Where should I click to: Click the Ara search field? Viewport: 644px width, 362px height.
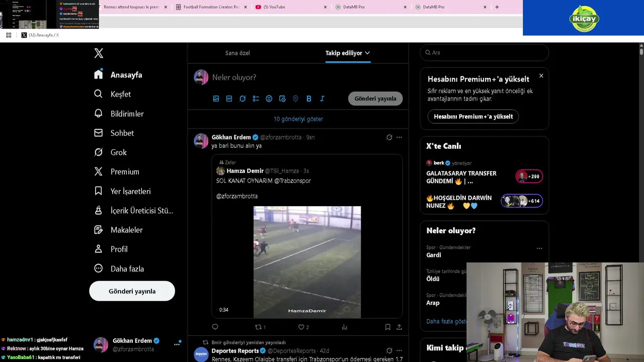click(485, 52)
